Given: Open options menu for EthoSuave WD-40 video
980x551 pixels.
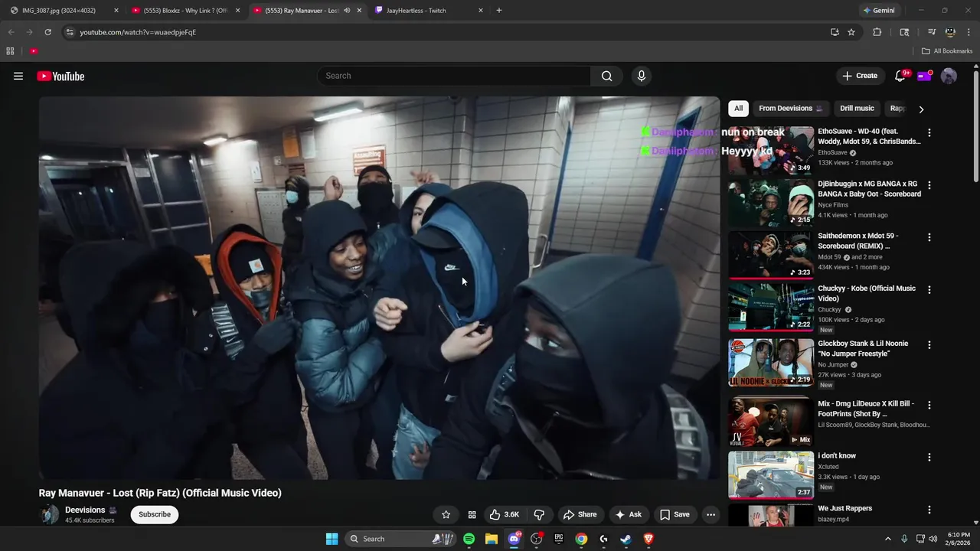Looking at the screenshot, I should pyautogui.click(x=929, y=132).
